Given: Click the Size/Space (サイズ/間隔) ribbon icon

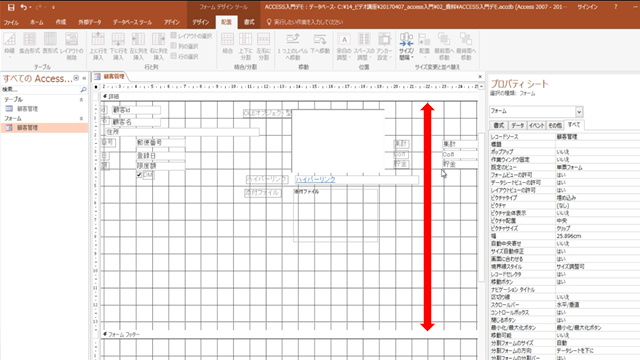Looking at the screenshot, I should point(406,46).
